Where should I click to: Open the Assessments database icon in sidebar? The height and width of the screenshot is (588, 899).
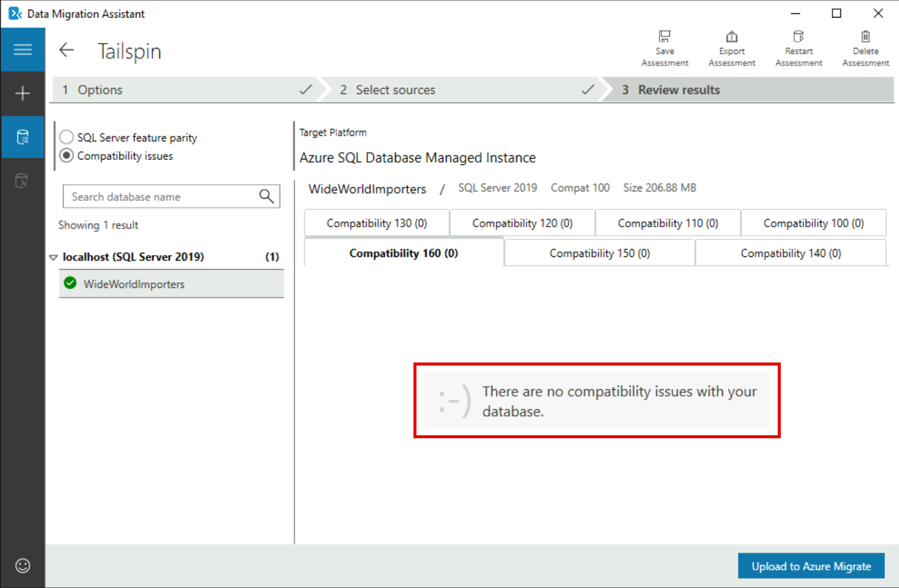click(x=22, y=137)
